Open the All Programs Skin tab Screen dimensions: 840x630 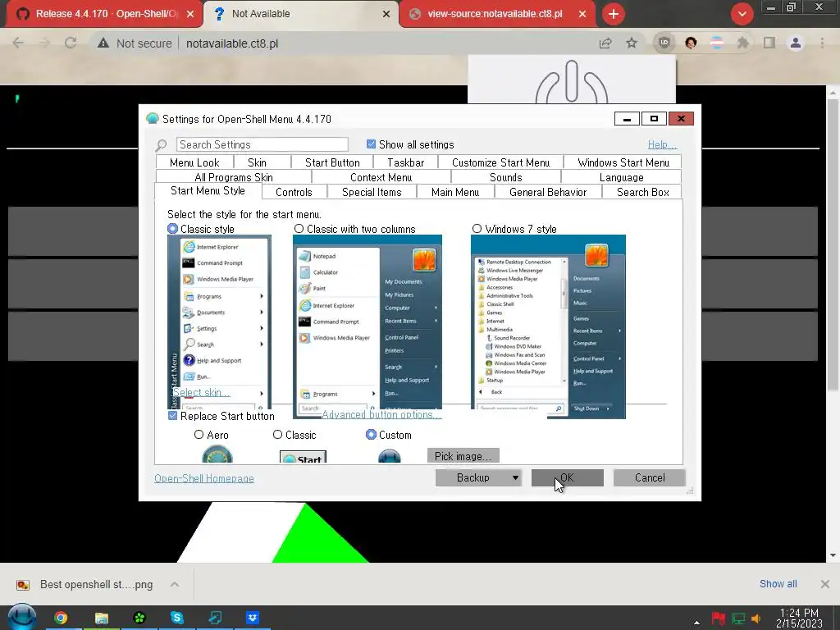coord(234,177)
